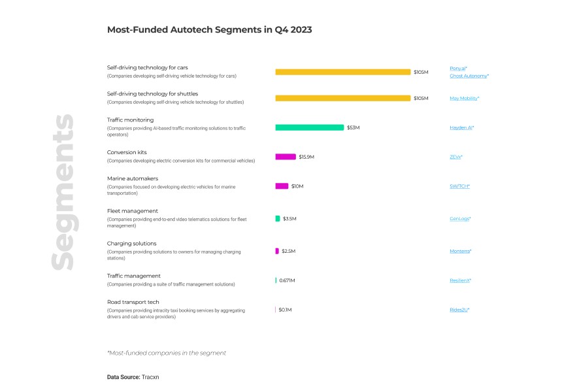
Task: Visit the GenLogs link
Action: point(459,218)
